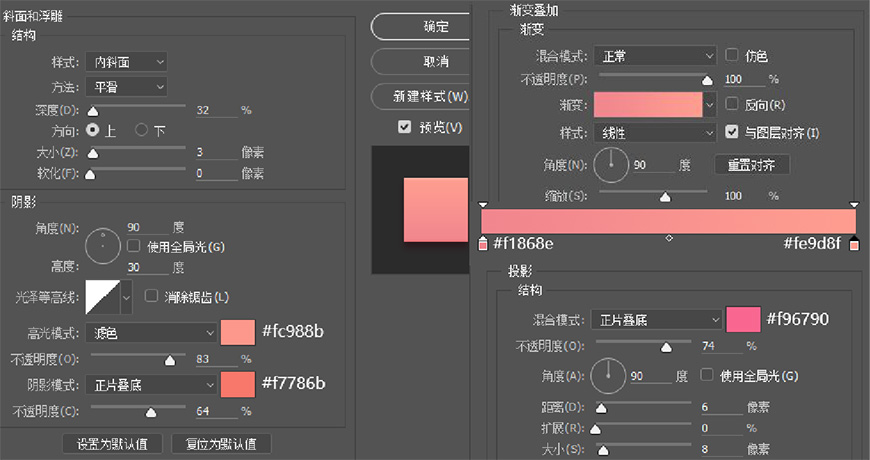The image size is (870, 460).
Task: Click the highlight color swatch #fc988b
Action: [x=238, y=332]
